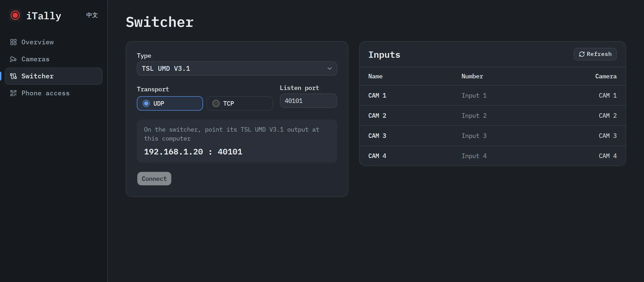644x282 pixels.
Task: Click the iTally app name
Action: [44, 16]
